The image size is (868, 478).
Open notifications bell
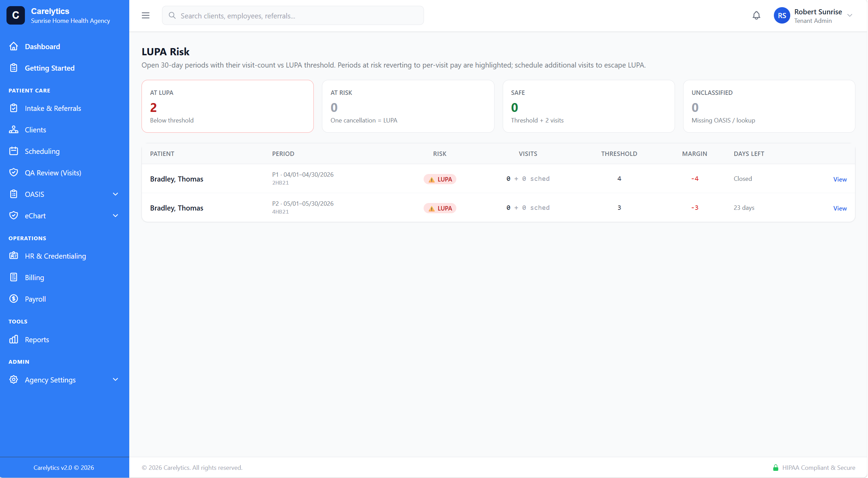point(756,15)
